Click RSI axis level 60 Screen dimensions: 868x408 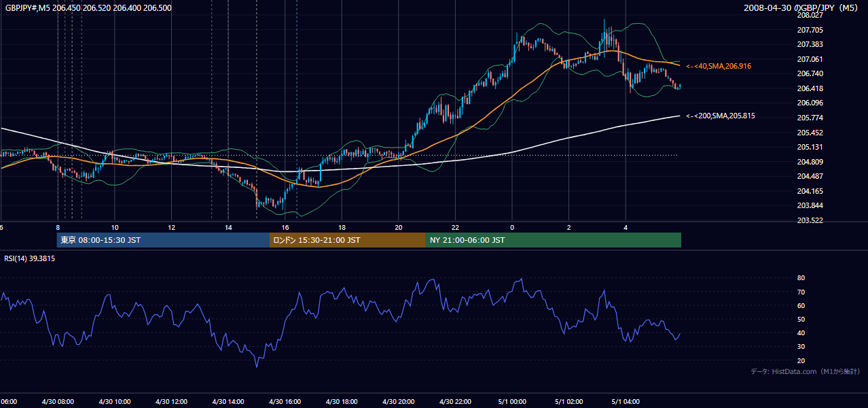click(801, 305)
